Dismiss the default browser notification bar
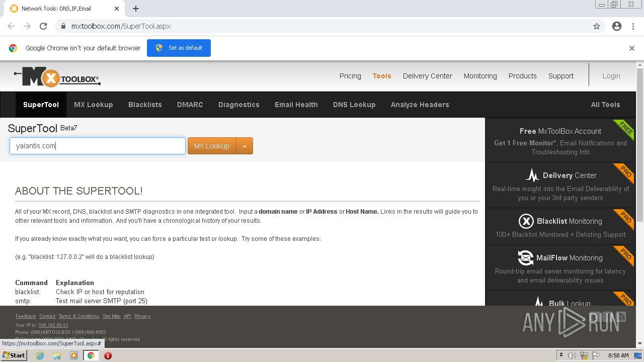Viewport: 644px width, 362px height. point(632,48)
